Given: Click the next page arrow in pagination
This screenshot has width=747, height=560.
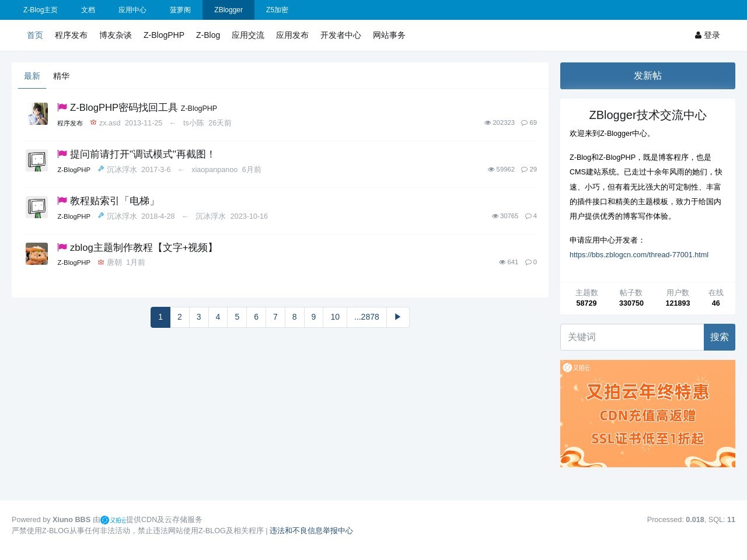Looking at the screenshot, I should (398, 317).
